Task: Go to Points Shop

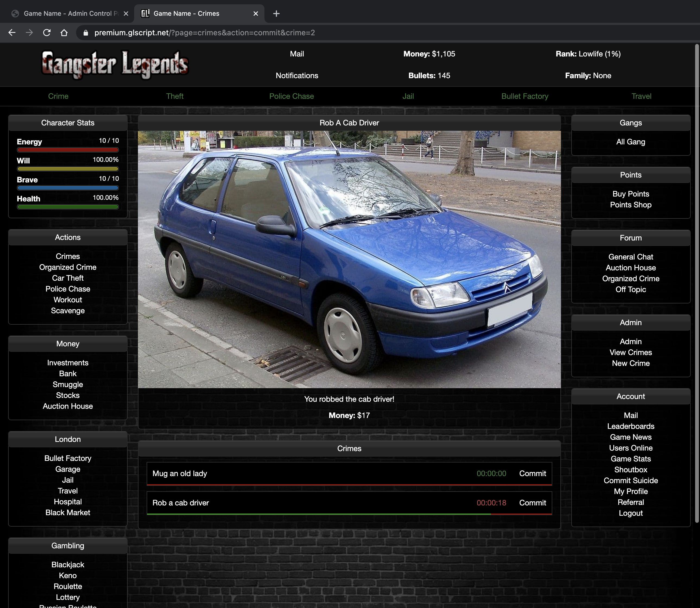Action: [x=630, y=205]
